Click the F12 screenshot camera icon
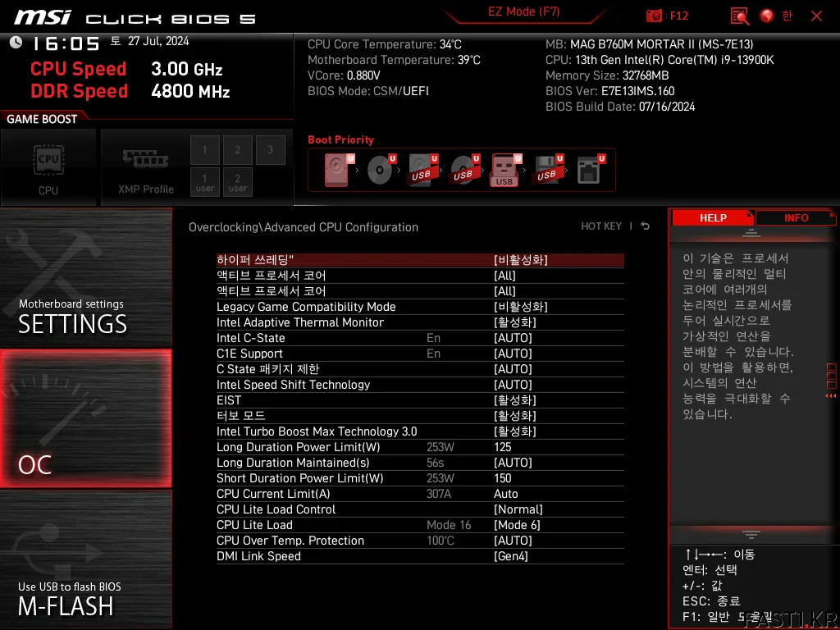The image size is (840, 630). 654,16
